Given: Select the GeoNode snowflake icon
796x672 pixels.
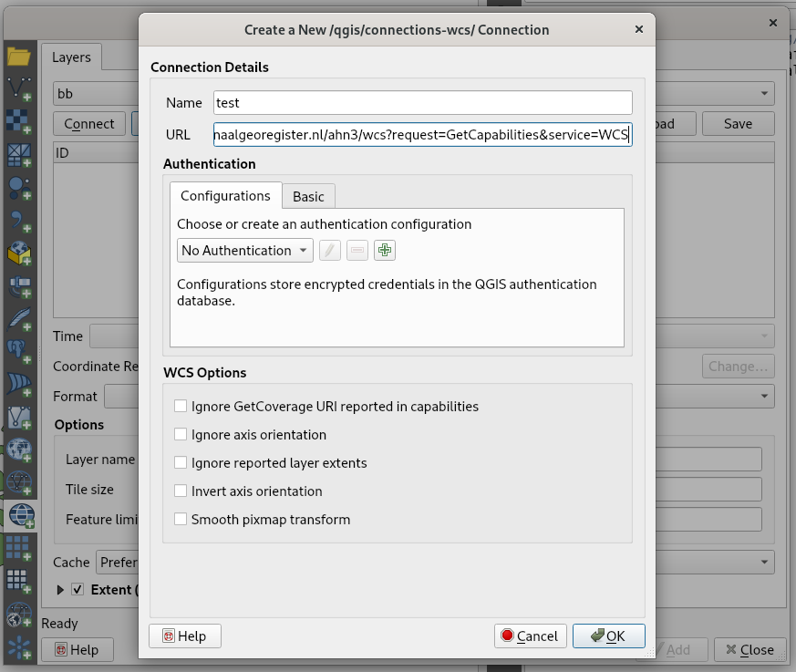Looking at the screenshot, I should pyautogui.click(x=19, y=647).
